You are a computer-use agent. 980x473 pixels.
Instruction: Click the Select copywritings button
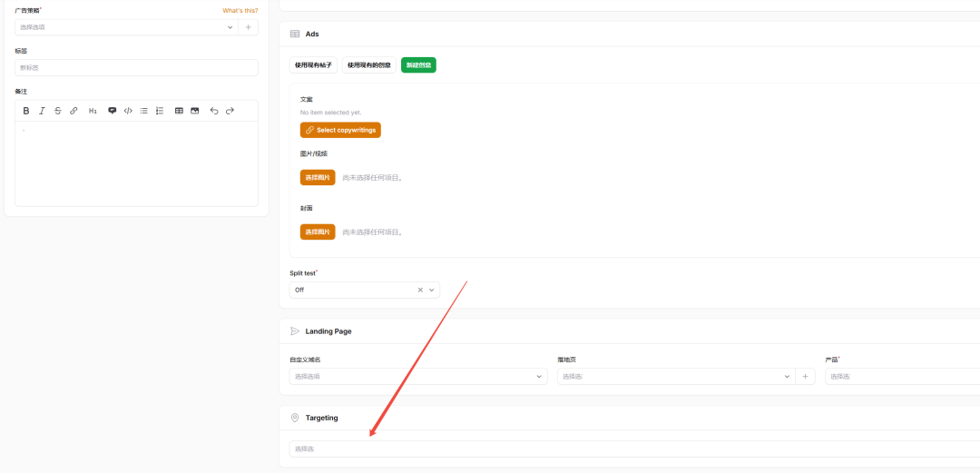tap(340, 130)
